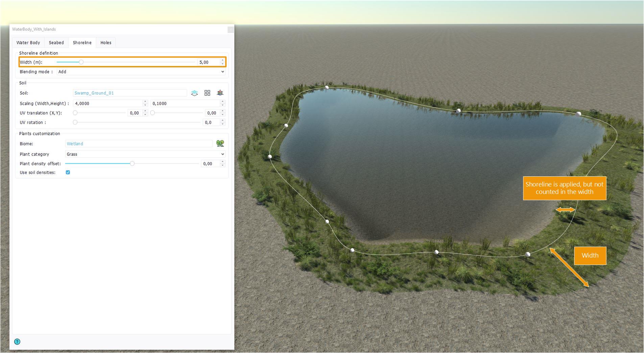Open the biome trees icon
The height and width of the screenshot is (353, 644).
click(x=220, y=144)
